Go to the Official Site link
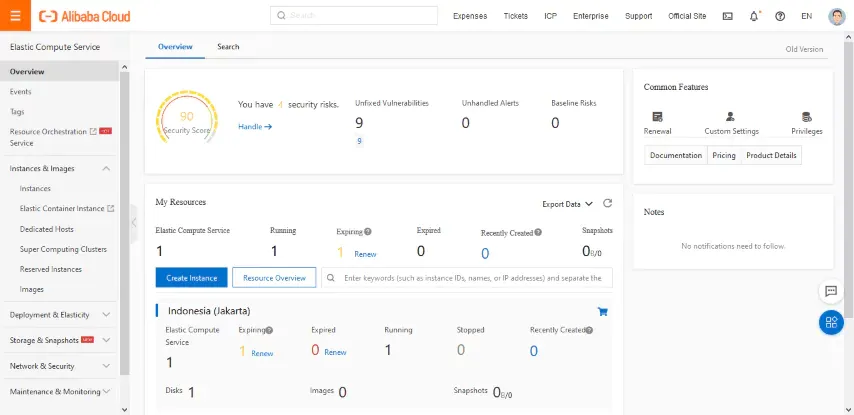The width and height of the screenshot is (854, 415). pos(687,16)
